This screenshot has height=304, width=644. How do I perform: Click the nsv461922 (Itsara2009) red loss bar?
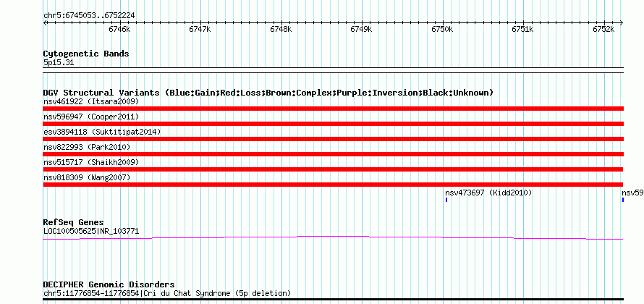point(333,109)
